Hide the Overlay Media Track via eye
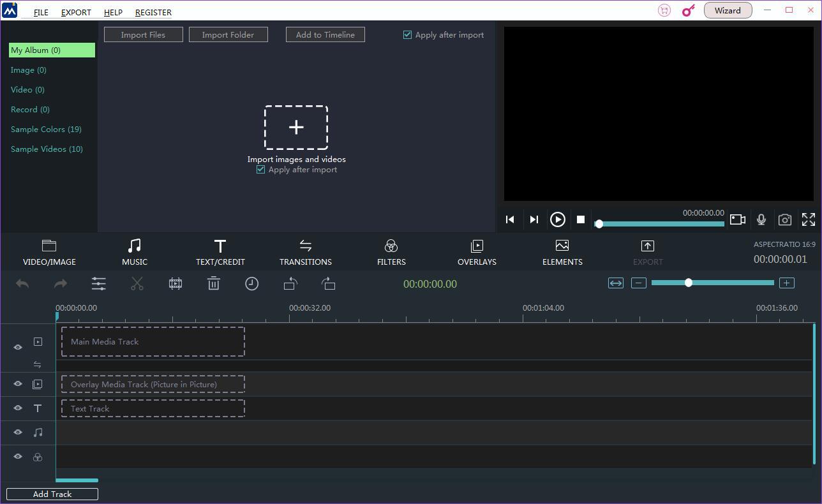Viewport: 822px width, 504px height. click(18, 384)
